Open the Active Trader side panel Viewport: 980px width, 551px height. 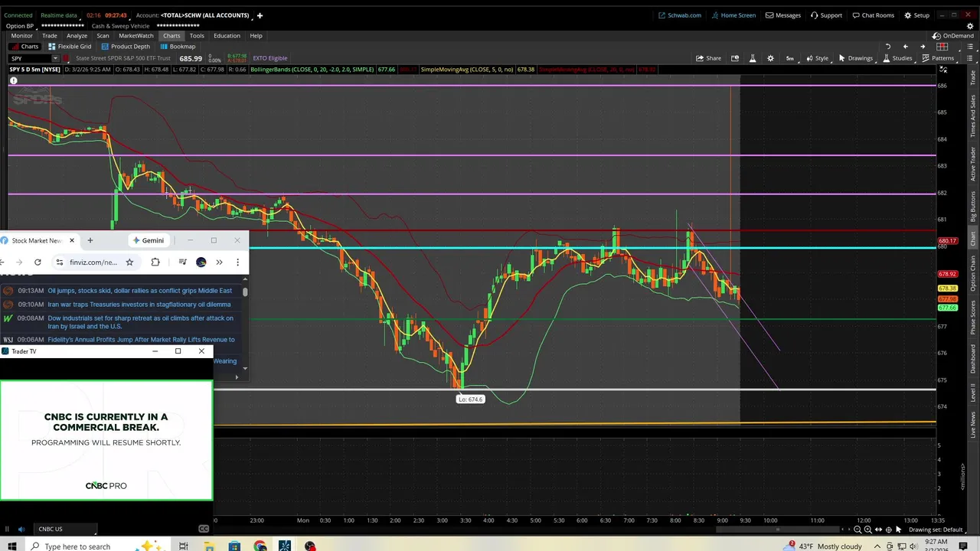tap(973, 163)
